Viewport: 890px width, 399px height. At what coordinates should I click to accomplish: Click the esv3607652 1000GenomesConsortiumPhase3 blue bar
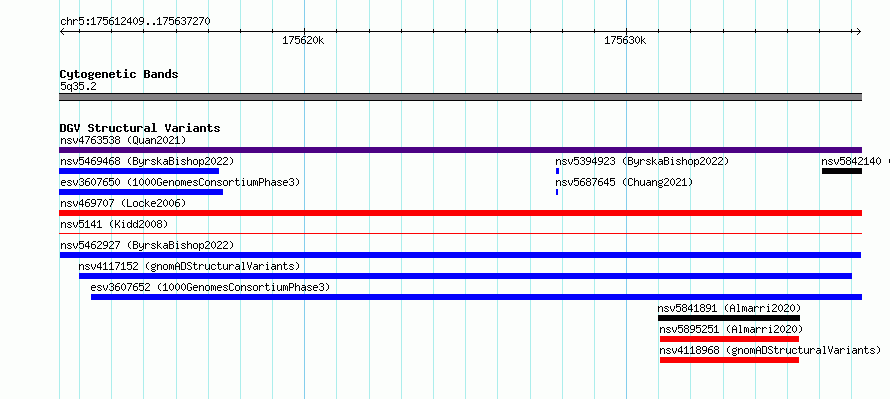[476, 297]
